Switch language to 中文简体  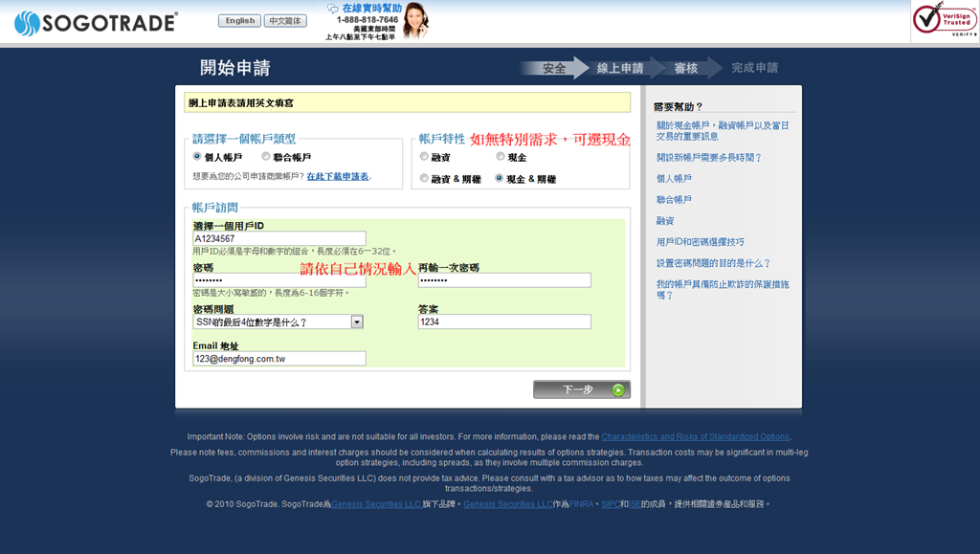285,21
